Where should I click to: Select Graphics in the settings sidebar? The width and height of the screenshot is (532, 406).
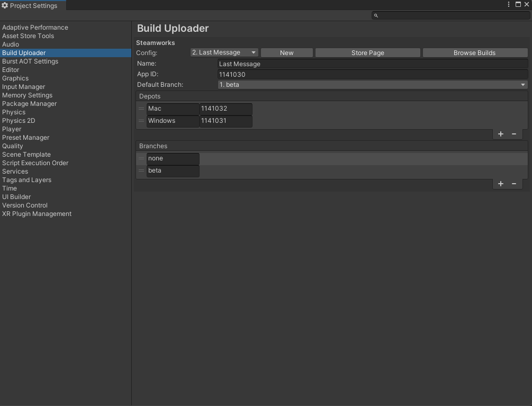pyautogui.click(x=15, y=78)
